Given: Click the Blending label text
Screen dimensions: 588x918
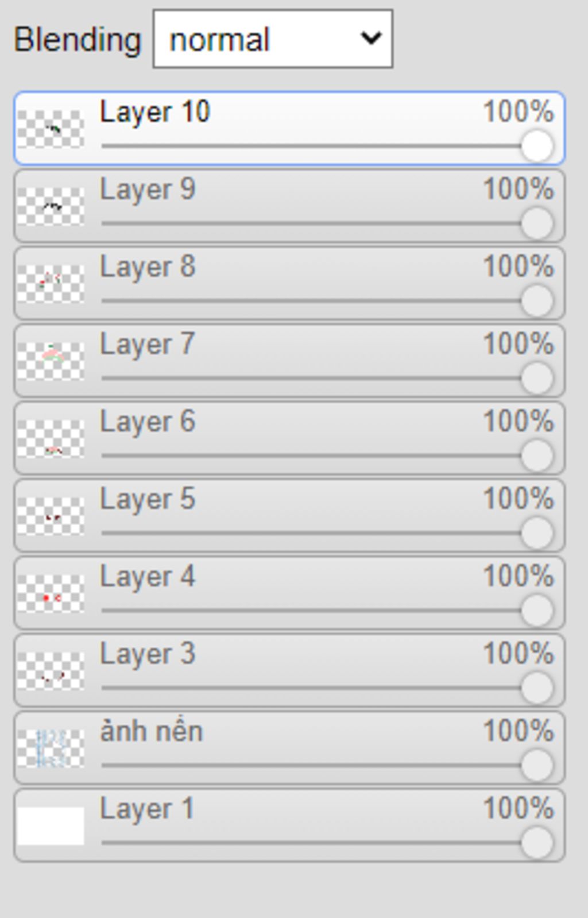Looking at the screenshot, I should pos(78,40).
